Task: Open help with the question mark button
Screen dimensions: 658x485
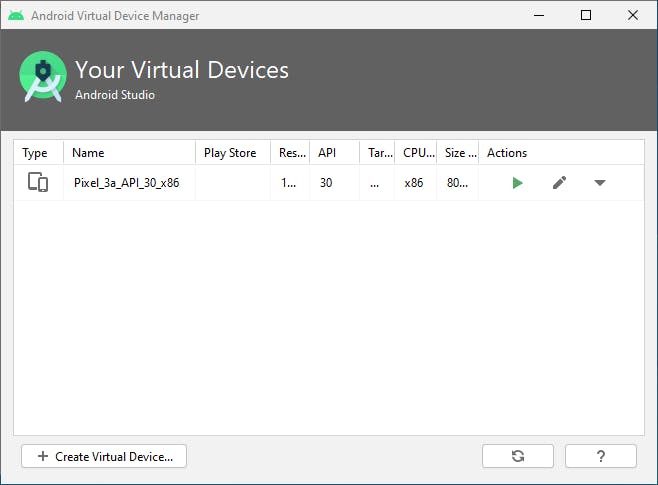Action: pos(600,456)
